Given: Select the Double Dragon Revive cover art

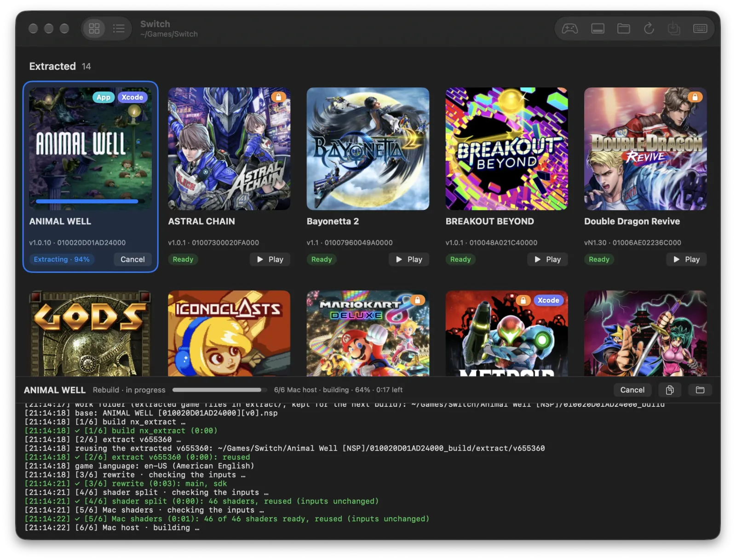Looking at the screenshot, I should pos(645,149).
